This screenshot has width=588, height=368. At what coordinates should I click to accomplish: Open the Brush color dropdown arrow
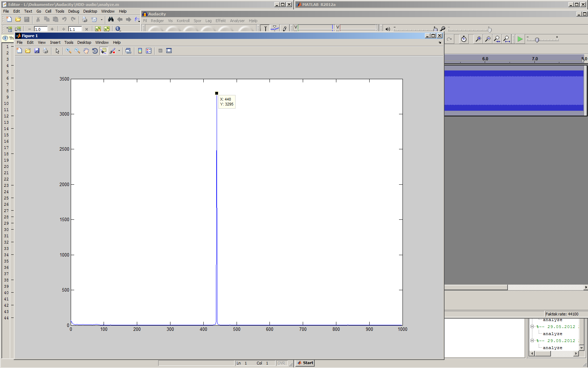click(x=119, y=51)
